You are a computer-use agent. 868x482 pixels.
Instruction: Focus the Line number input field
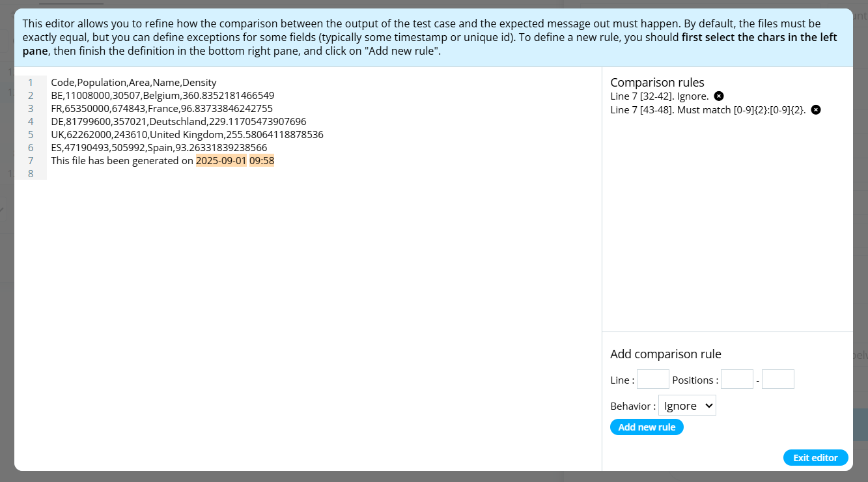[653, 379]
